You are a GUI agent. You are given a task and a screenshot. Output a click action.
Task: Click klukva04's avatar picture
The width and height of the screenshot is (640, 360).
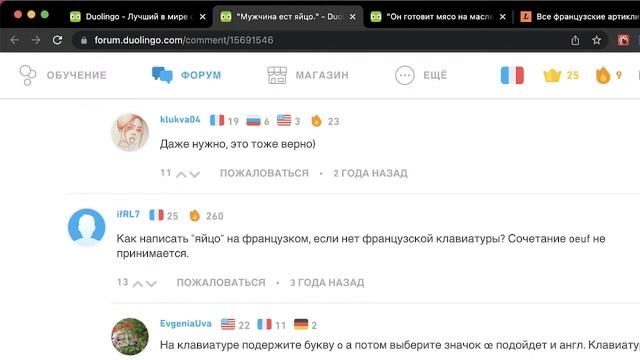130,132
